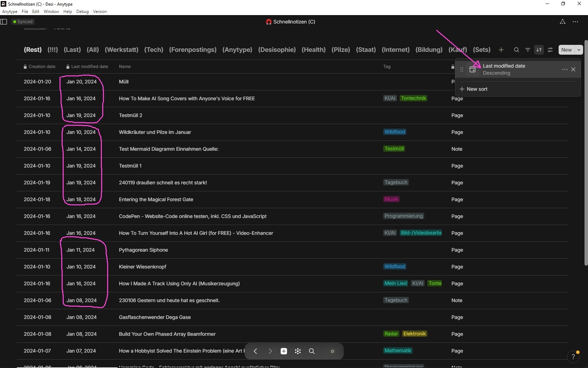Open the three-dot menu at top right
Image resolution: width=588 pixels, height=368 pixels.
pyautogui.click(x=575, y=22)
